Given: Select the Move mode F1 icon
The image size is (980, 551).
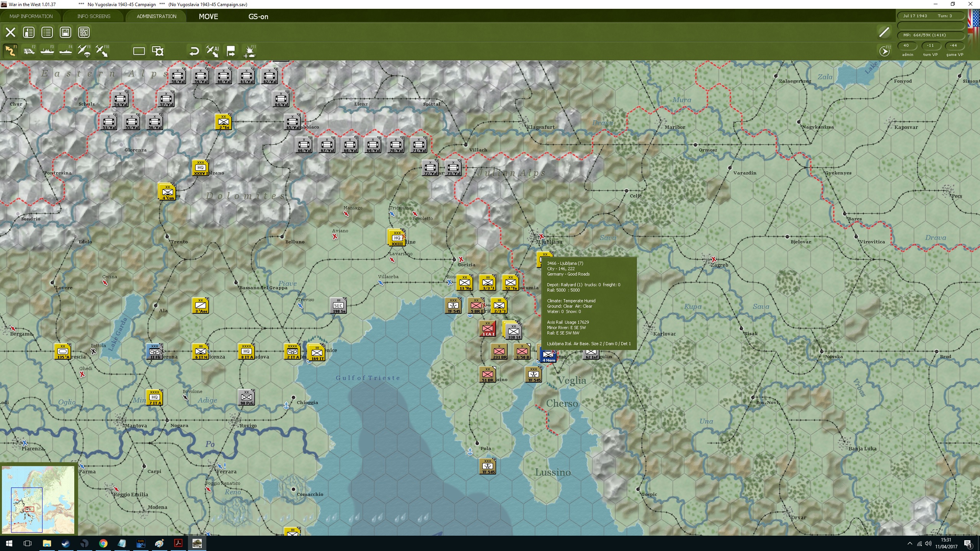Looking at the screenshot, I should click(x=10, y=51).
